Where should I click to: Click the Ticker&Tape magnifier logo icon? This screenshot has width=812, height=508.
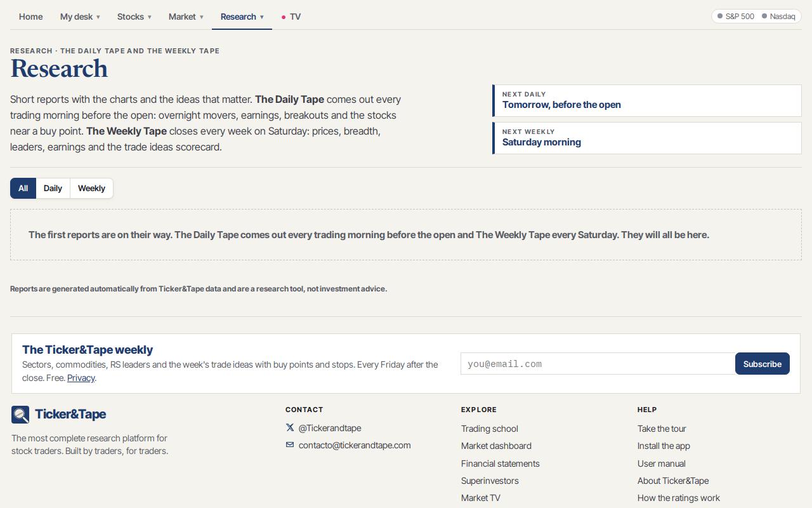20,415
